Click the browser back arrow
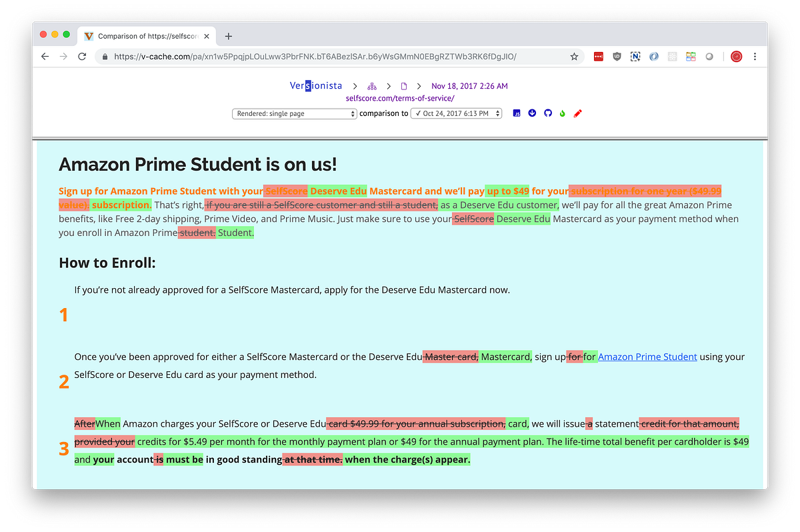The height and width of the screenshot is (532, 800). 45,57
